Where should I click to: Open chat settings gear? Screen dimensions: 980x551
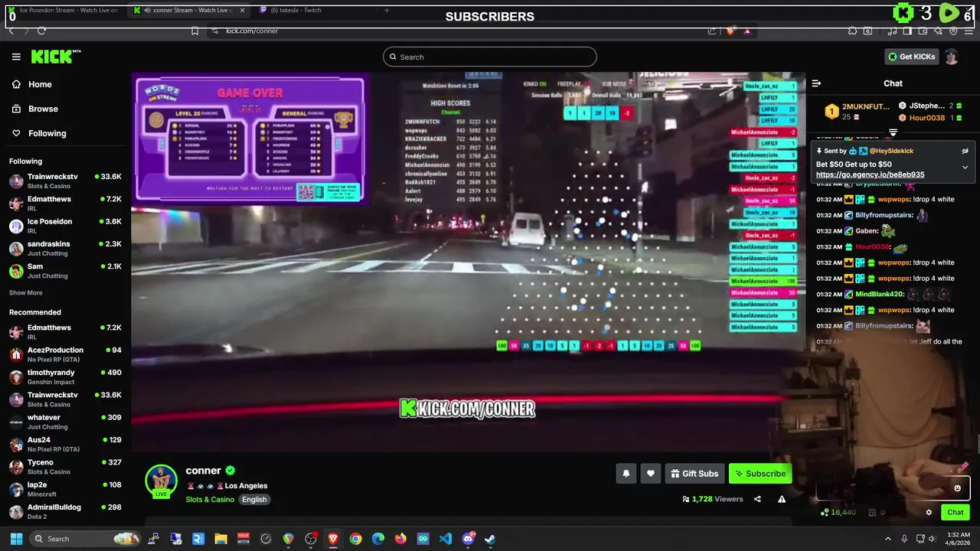tap(929, 513)
